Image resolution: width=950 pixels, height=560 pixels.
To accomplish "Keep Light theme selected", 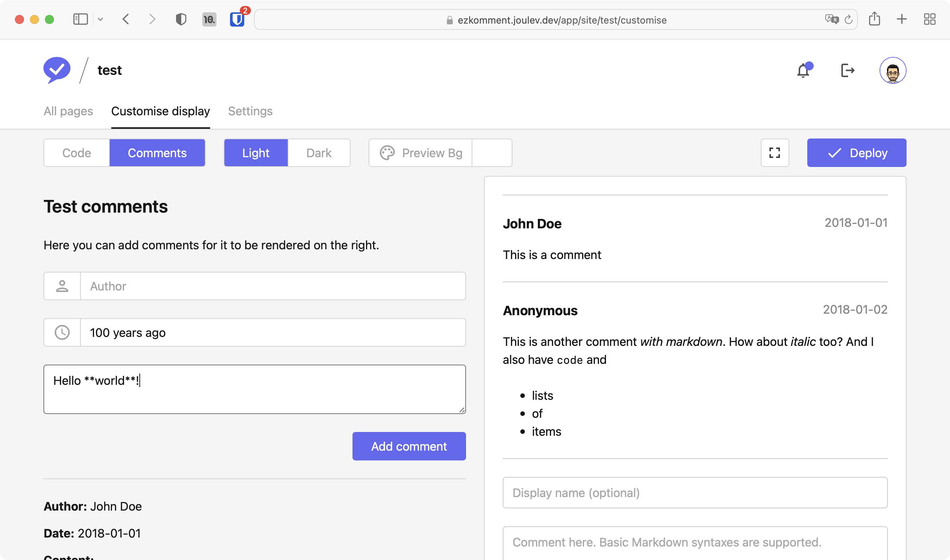I will [x=255, y=152].
